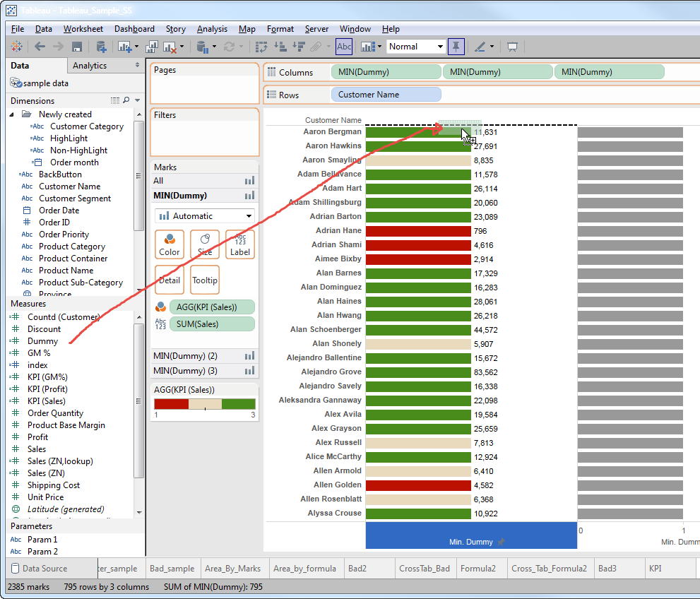Open the Worksheet menu

[83, 29]
